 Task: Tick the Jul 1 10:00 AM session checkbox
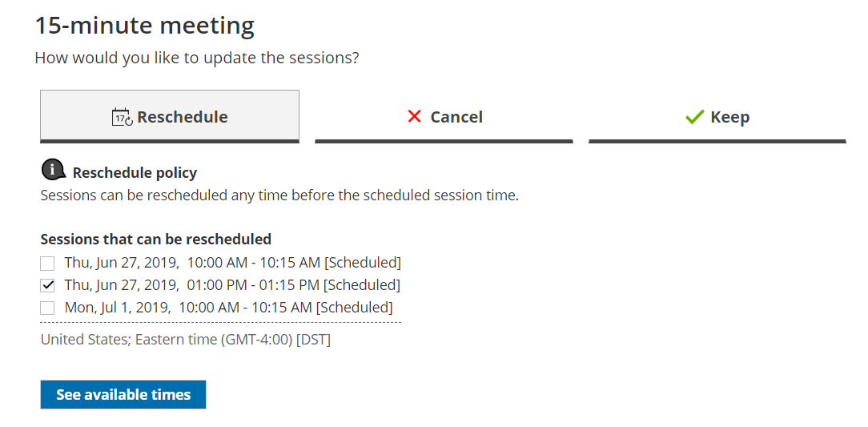(x=48, y=308)
